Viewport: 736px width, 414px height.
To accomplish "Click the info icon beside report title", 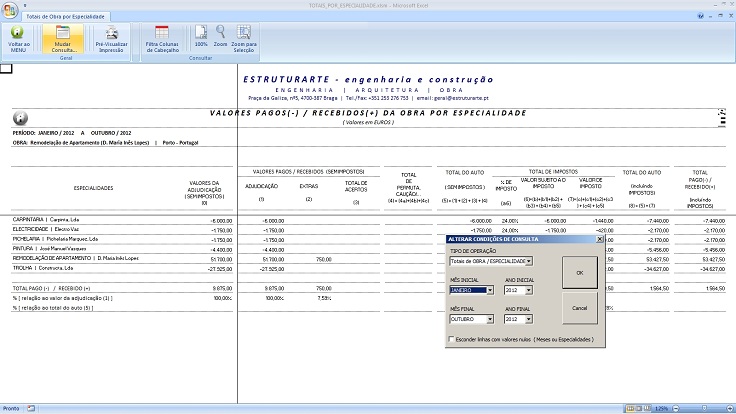I will [19, 116].
